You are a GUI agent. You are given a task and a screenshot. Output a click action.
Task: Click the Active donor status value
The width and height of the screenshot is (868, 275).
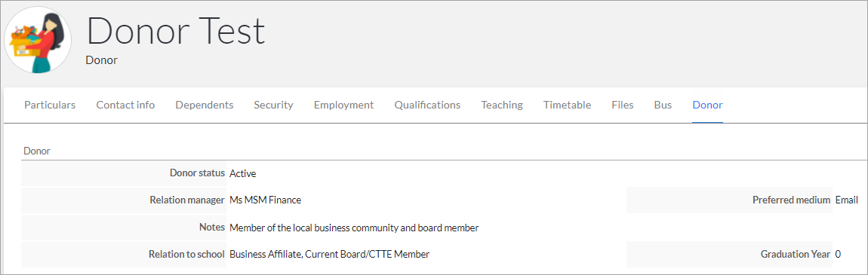point(243,173)
